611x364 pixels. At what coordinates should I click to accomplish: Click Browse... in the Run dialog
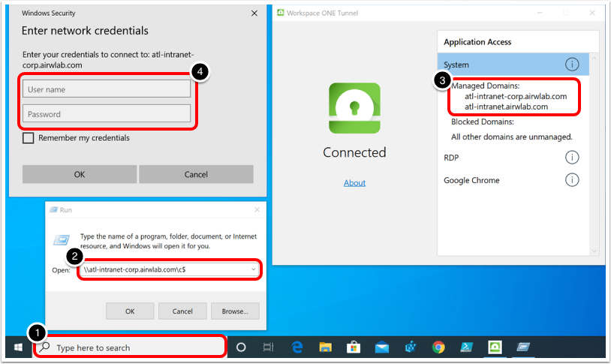click(235, 311)
